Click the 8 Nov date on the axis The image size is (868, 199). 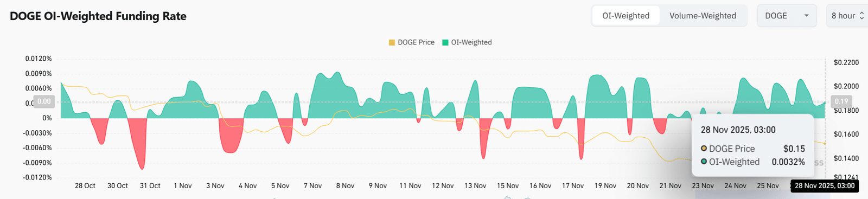[345, 185]
